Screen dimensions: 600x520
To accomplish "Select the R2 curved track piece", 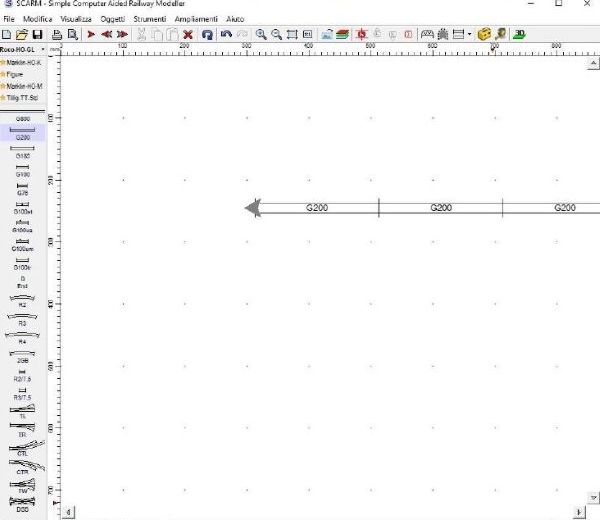I will 22,301.
